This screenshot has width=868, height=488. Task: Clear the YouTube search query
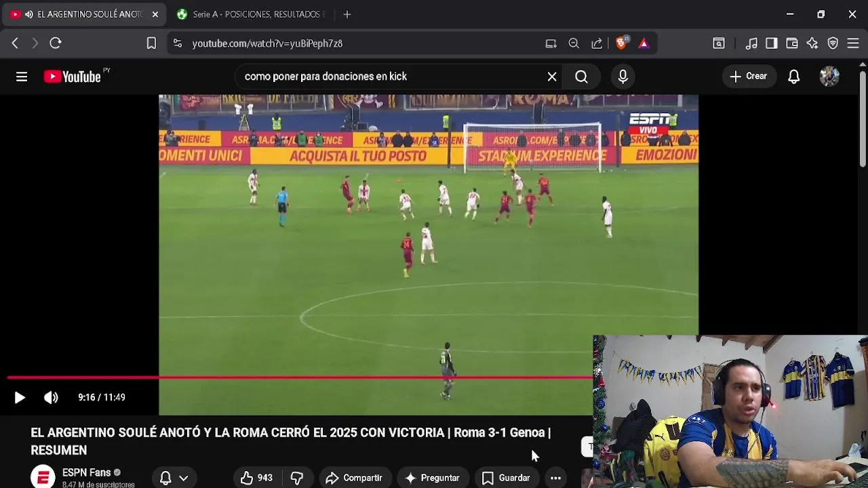point(552,77)
